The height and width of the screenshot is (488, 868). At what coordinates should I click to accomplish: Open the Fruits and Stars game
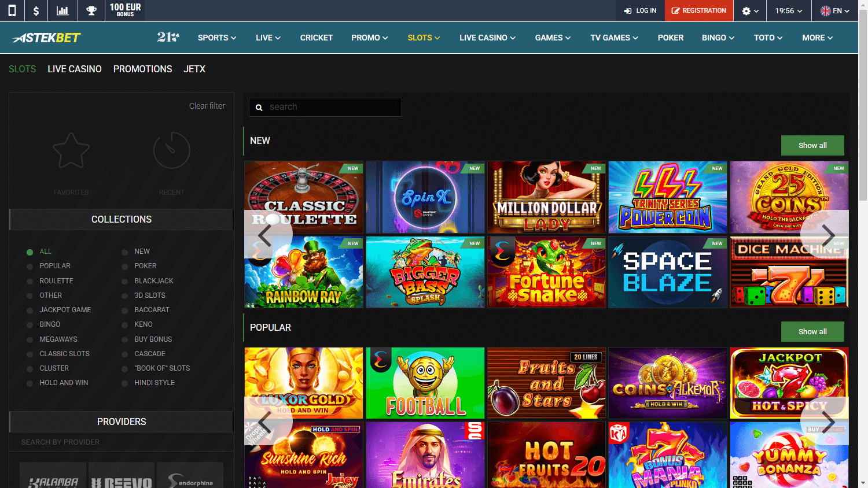click(x=547, y=383)
